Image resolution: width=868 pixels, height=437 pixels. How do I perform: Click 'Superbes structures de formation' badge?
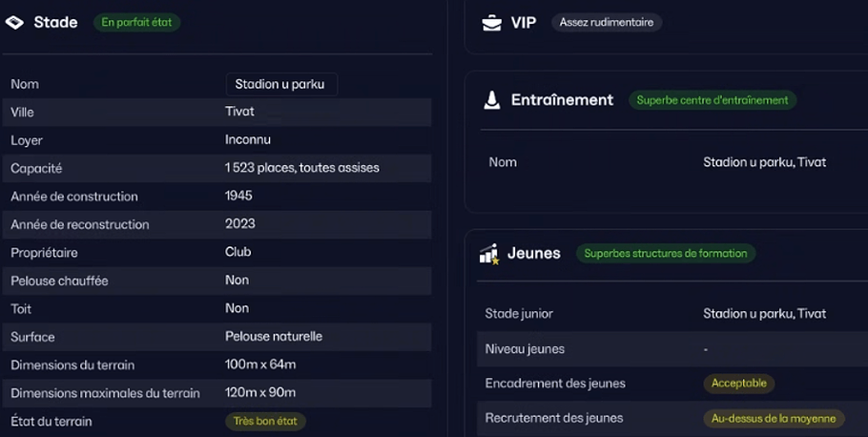pos(666,253)
